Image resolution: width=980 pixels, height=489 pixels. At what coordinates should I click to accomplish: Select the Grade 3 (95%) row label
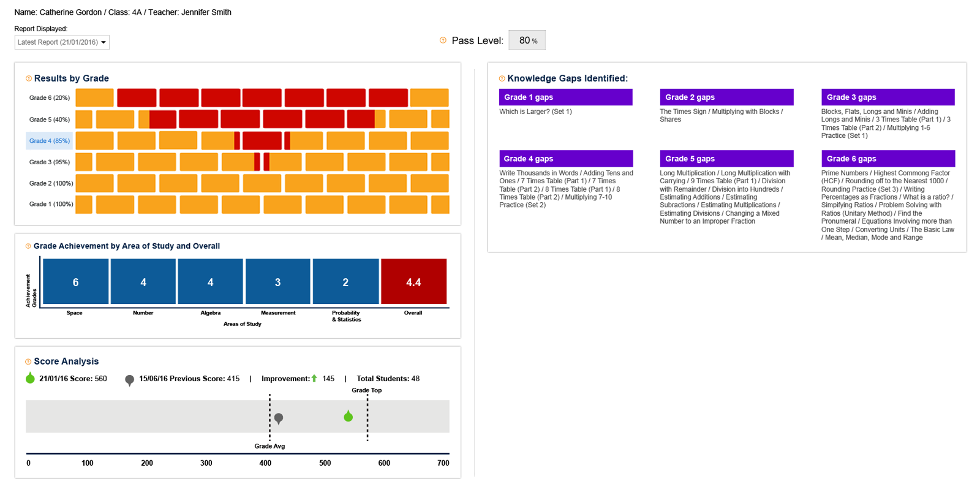click(50, 162)
